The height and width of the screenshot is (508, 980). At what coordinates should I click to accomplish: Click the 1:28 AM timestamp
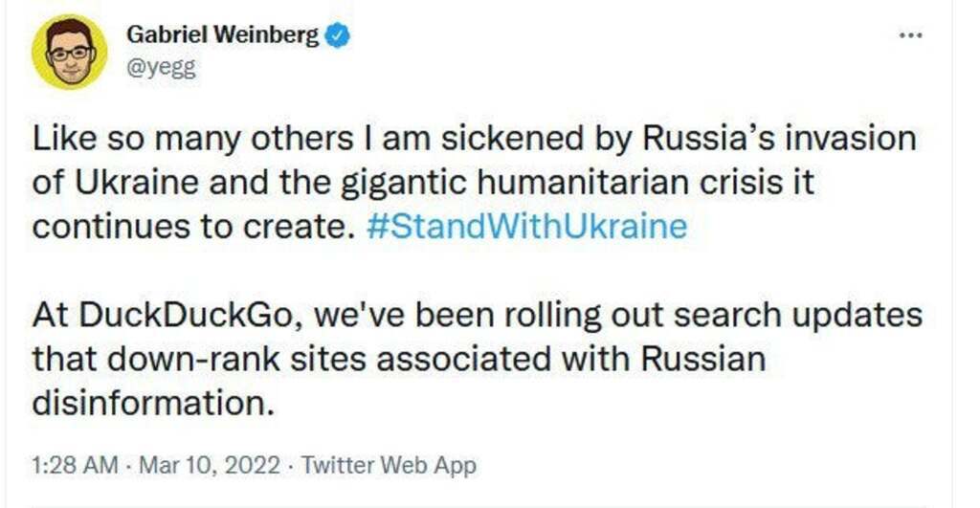[x=75, y=466]
